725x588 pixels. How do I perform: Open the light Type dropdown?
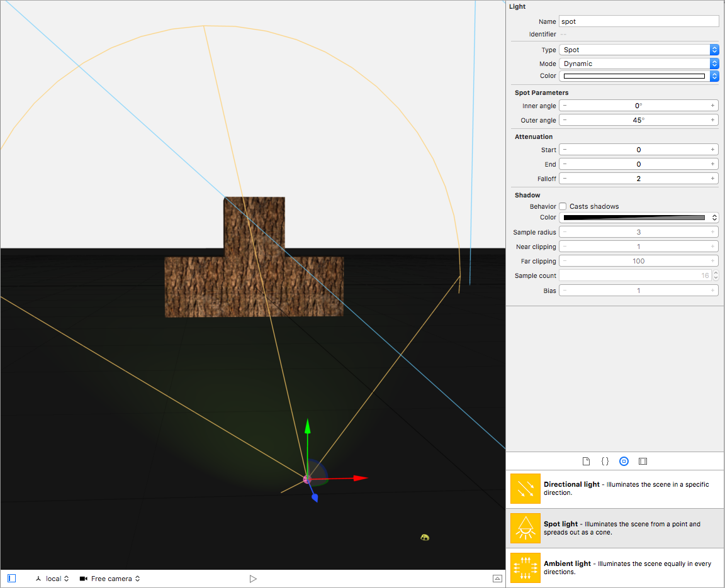[638, 50]
